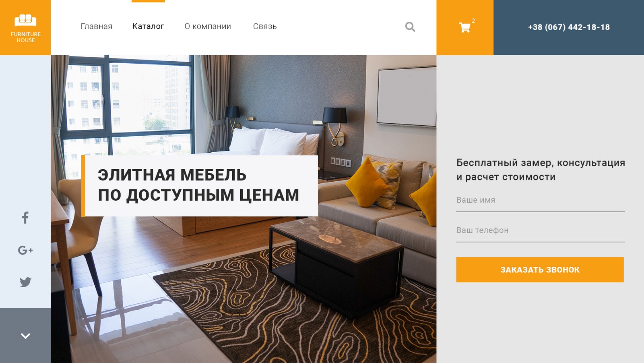Screen dimensions: 644x363
Task: Go to the Главная menu item
Action: (x=97, y=26)
